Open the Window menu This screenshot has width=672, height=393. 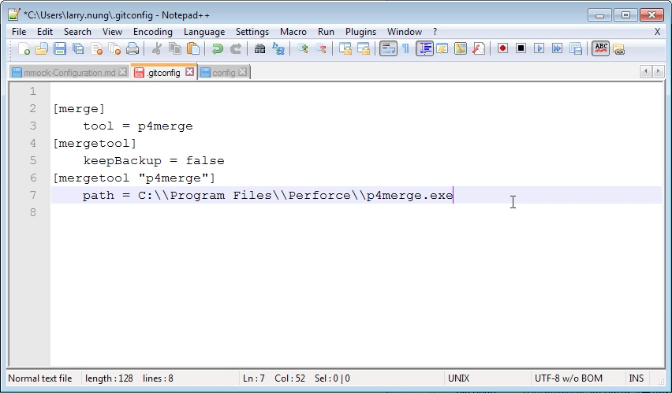point(404,32)
